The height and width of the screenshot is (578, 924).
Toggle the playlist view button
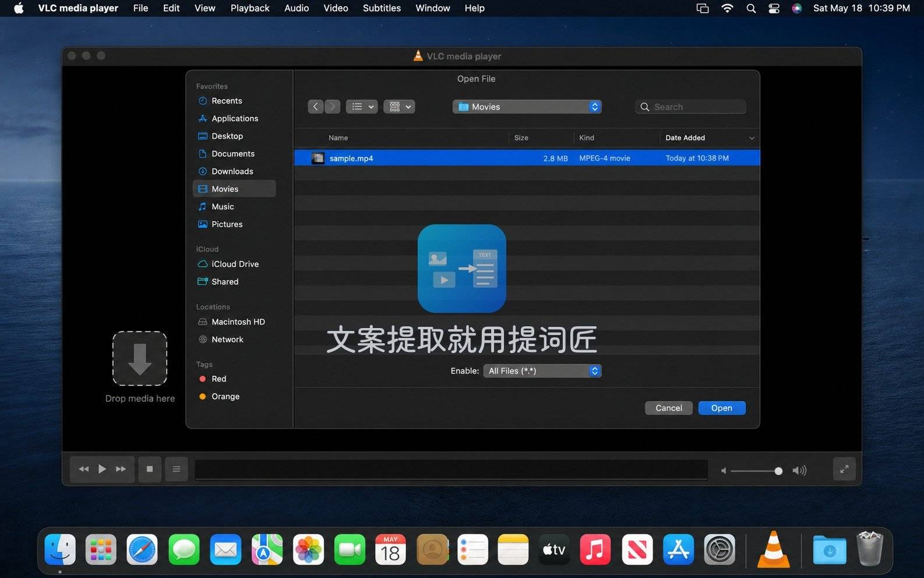tap(177, 469)
